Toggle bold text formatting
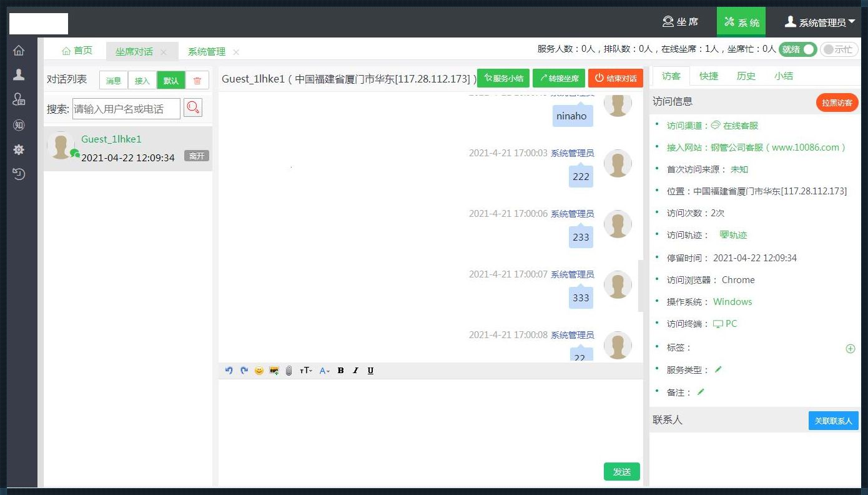 click(x=340, y=371)
